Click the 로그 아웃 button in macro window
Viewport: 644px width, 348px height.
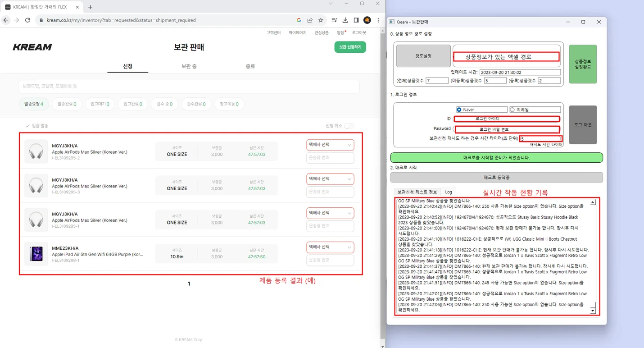(x=583, y=125)
